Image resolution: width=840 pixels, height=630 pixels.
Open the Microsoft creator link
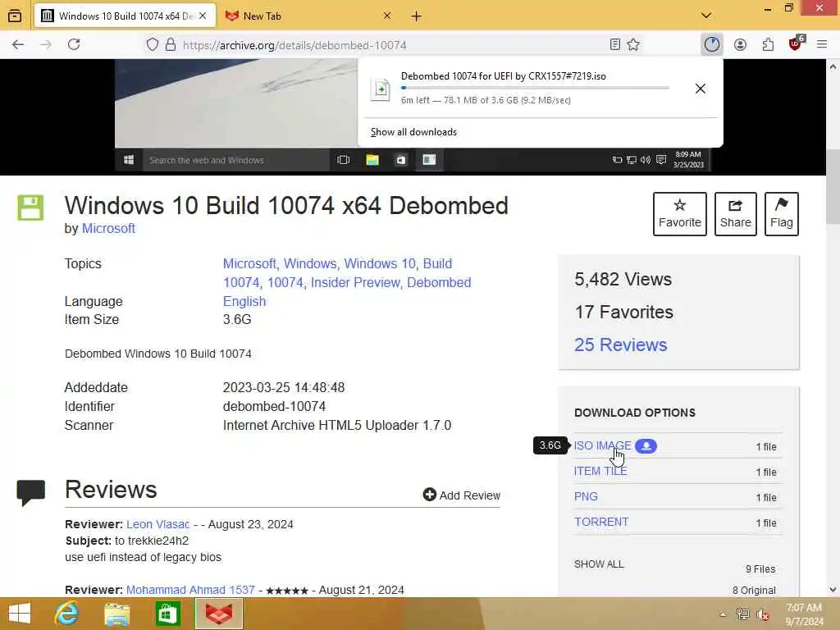point(108,228)
